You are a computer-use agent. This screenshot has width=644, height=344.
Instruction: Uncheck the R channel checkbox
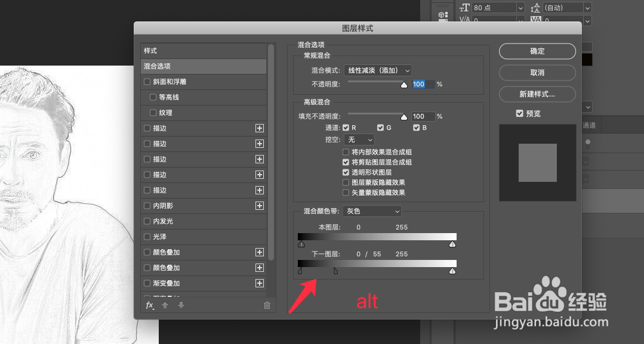coord(346,128)
